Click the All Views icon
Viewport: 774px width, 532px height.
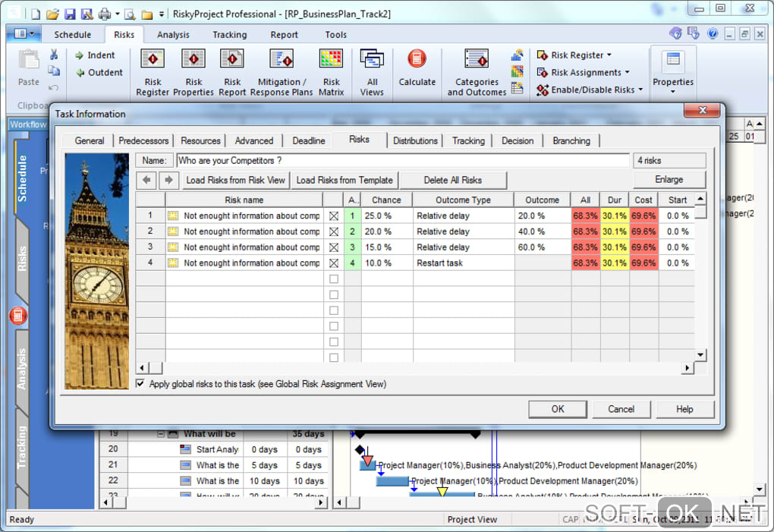[x=372, y=72]
